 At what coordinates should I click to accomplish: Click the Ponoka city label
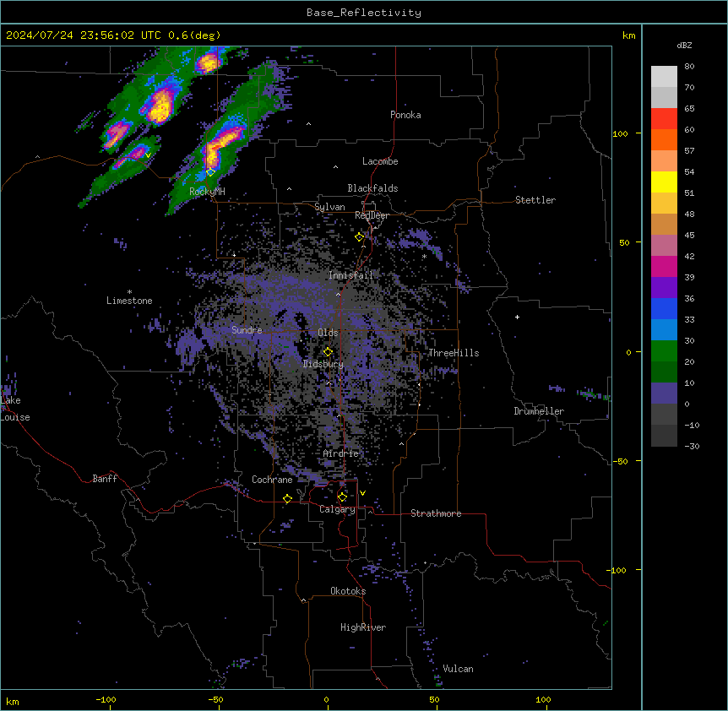pos(405,115)
